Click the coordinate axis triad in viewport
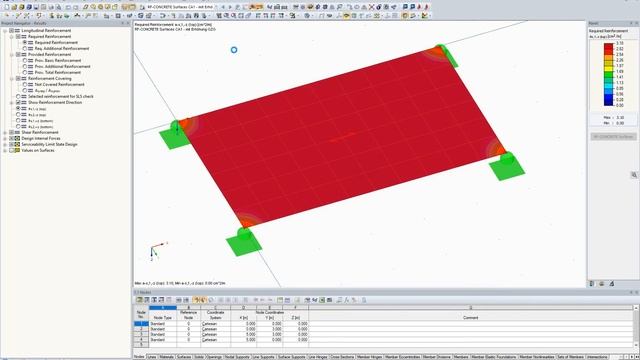 [x=158, y=251]
